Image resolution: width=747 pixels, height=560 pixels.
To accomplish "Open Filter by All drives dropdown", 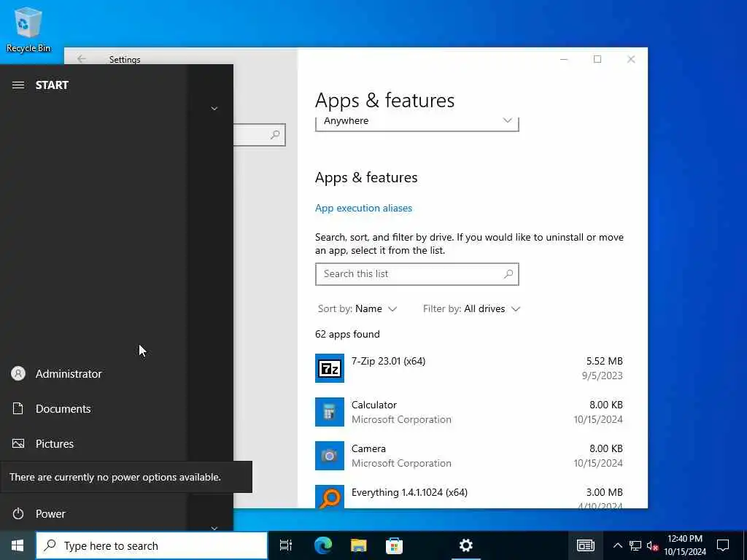I will pyautogui.click(x=472, y=309).
